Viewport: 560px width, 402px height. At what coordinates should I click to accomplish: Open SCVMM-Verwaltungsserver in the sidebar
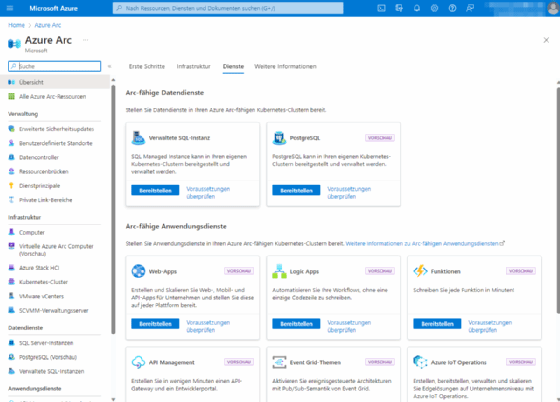coord(55,310)
